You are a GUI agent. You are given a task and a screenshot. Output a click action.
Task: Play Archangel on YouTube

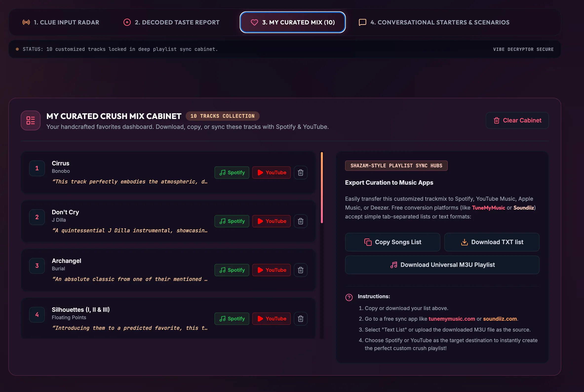pyautogui.click(x=271, y=270)
